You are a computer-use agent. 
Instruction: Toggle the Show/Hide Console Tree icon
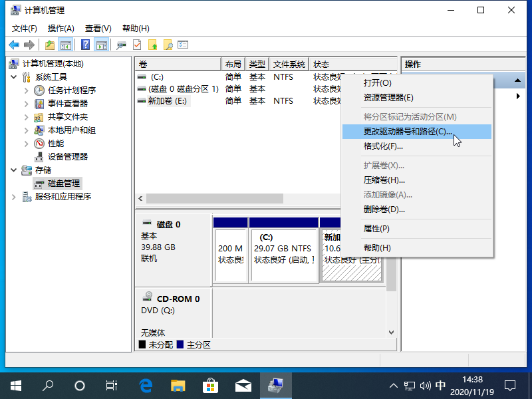pyautogui.click(x=65, y=45)
